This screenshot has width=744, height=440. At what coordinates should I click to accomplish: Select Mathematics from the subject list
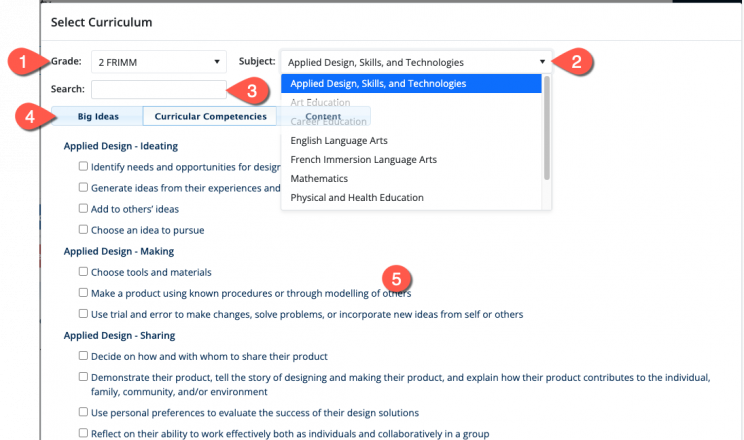coord(411,178)
